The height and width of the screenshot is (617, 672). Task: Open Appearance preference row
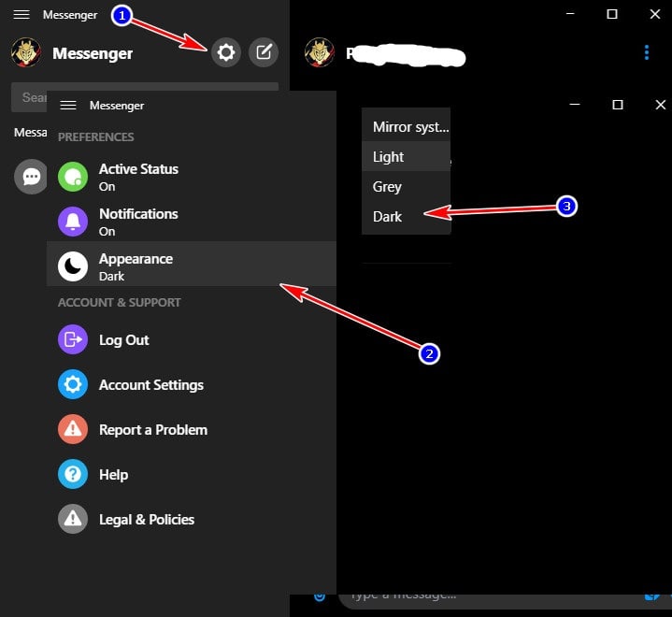(x=192, y=264)
